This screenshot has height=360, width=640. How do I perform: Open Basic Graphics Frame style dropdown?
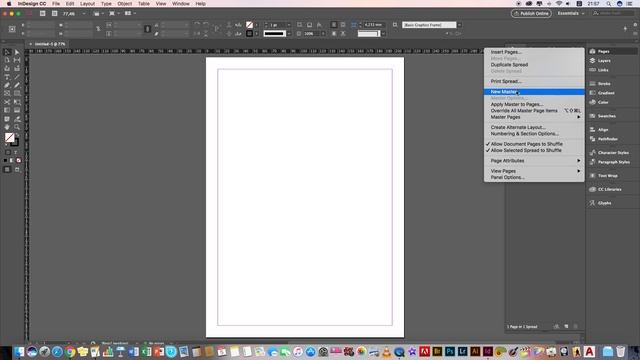coord(459,25)
